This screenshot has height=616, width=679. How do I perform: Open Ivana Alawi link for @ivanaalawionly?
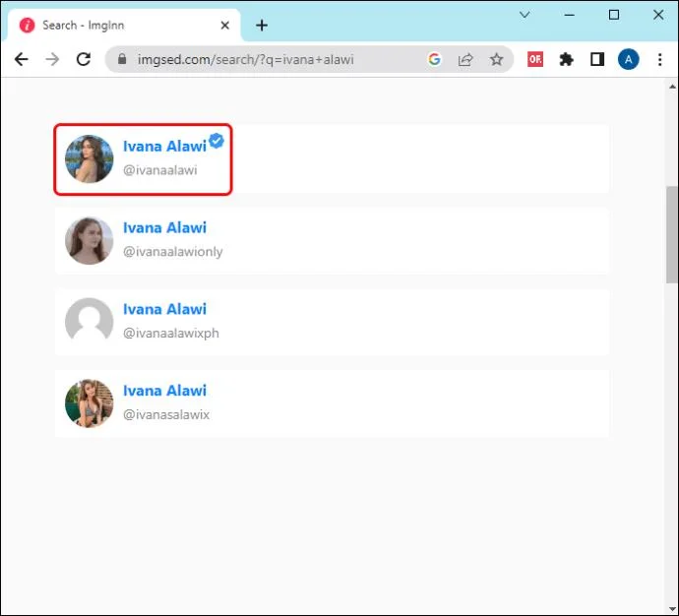[164, 227]
